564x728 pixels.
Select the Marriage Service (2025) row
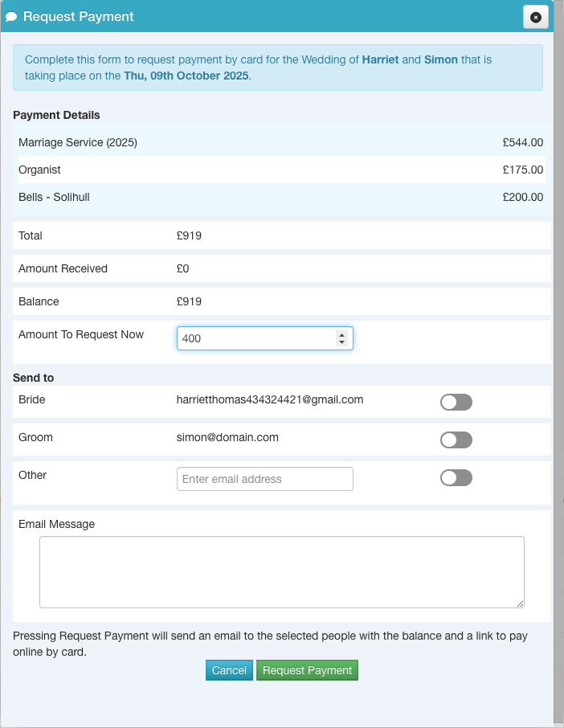281,142
